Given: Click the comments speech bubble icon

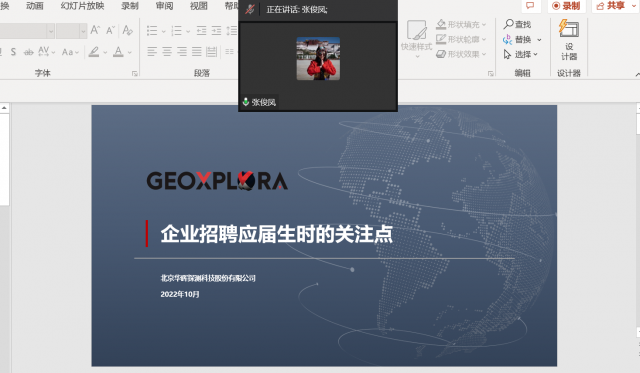Looking at the screenshot, I should click(x=530, y=6).
